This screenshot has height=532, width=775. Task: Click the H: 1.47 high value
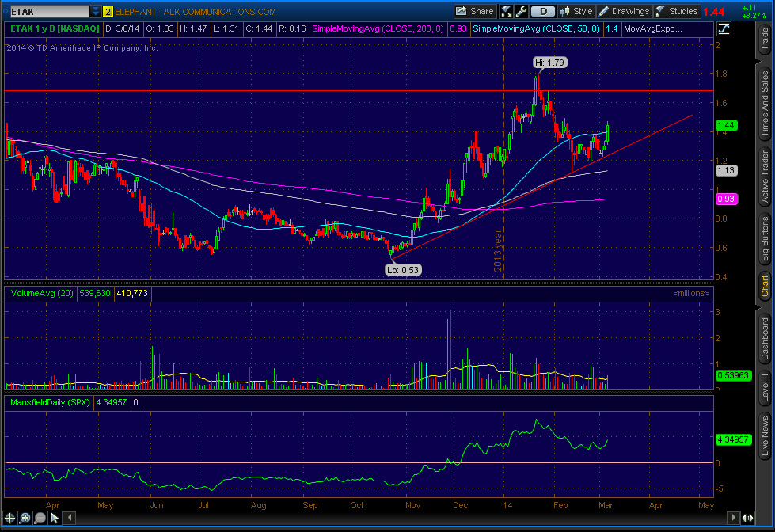click(193, 28)
